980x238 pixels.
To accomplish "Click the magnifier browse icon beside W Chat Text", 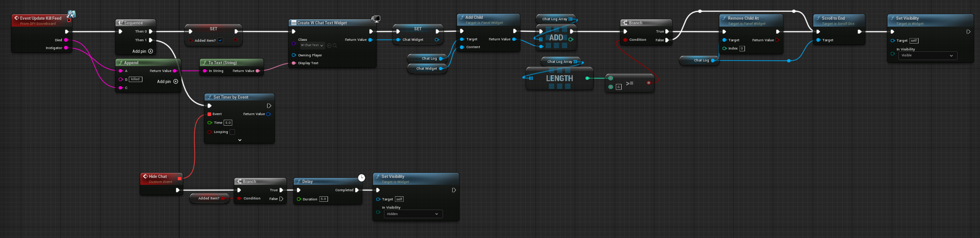I will coord(335,45).
